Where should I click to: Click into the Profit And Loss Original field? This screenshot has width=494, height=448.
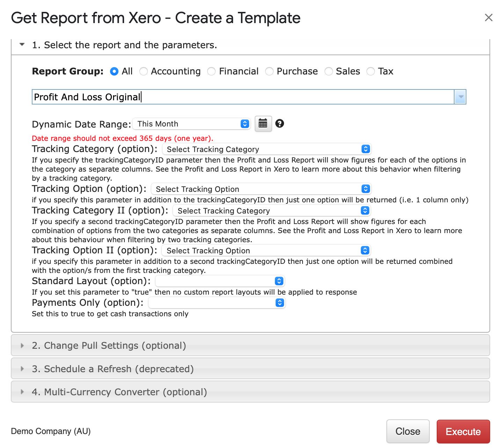pyautogui.click(x=243, y=97)
